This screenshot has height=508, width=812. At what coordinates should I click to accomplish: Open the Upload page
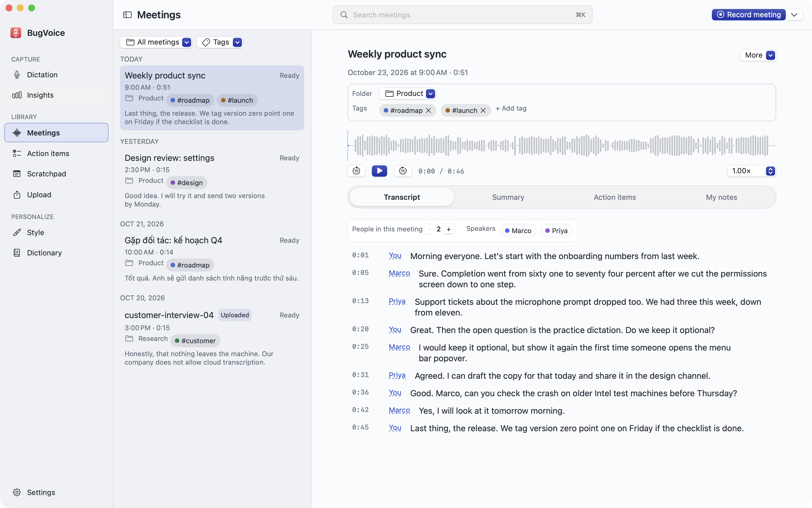tap(56, 194)
